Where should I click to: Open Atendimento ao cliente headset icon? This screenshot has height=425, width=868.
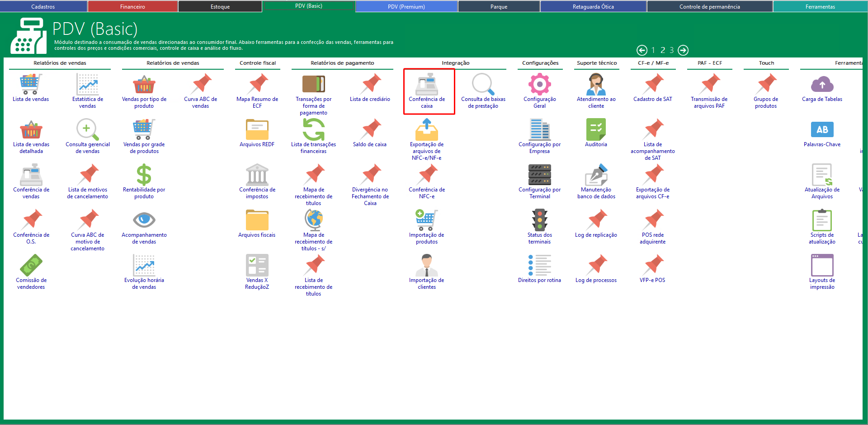[x=596, y=85]
